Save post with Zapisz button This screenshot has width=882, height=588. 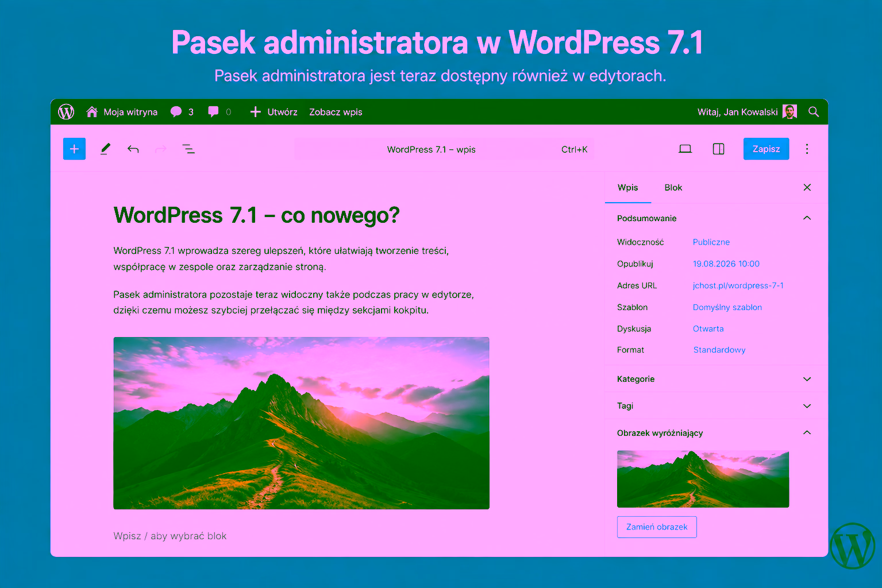coord(766,149)
